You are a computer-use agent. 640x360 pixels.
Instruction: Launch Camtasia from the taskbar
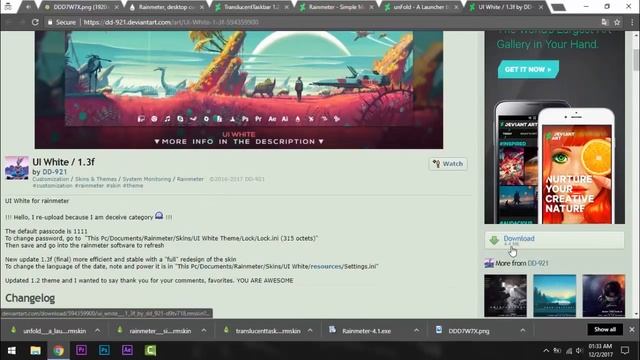click(x=150, y=351)
